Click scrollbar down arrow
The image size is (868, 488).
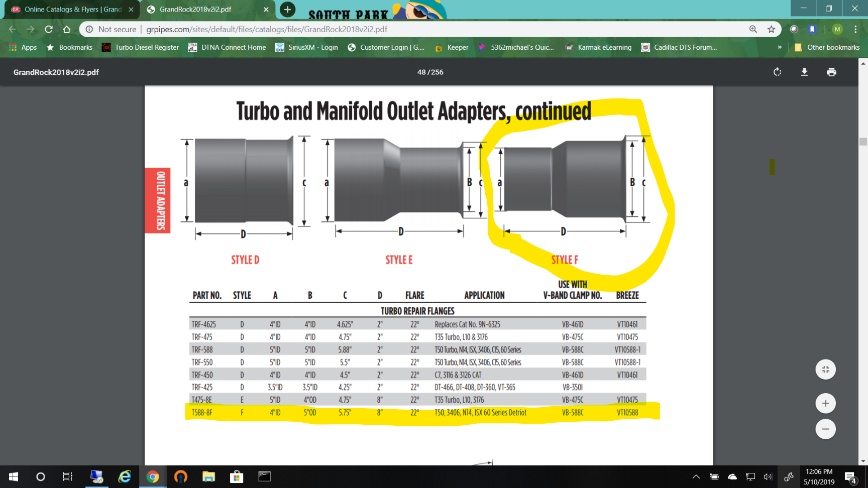coord(863,461)
